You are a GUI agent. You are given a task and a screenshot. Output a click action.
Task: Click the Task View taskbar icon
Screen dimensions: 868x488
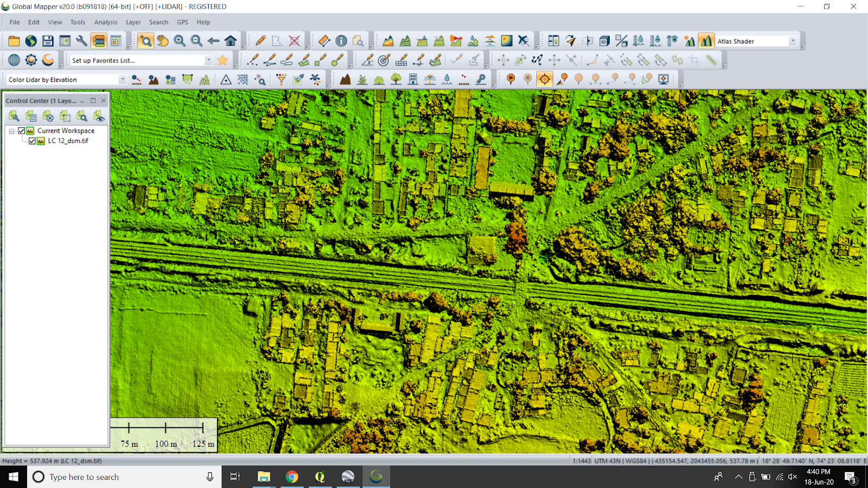tap(235, 477)
